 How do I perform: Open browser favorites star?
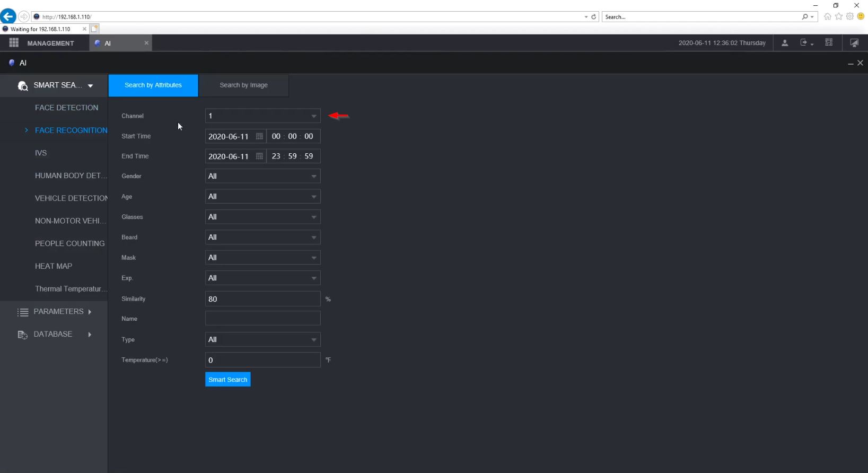pyautogui.click(x=839, y=16)
